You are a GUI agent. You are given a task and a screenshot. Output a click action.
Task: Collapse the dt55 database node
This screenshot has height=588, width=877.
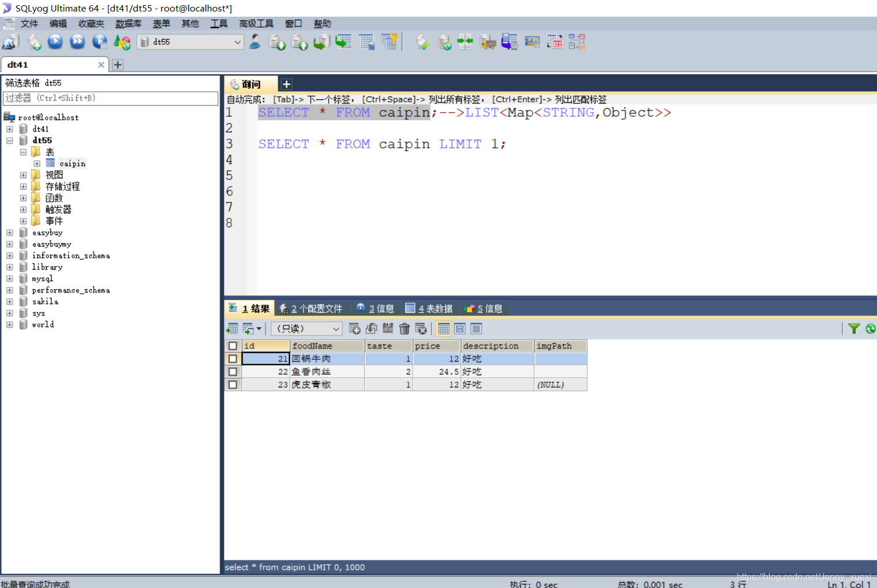[x=10, y=140]
